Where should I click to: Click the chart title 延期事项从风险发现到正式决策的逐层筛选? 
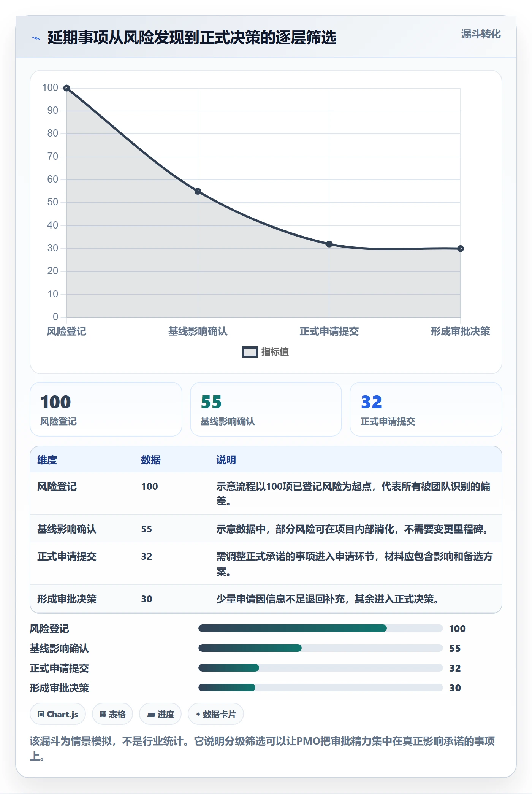click(x=192, y=38)
